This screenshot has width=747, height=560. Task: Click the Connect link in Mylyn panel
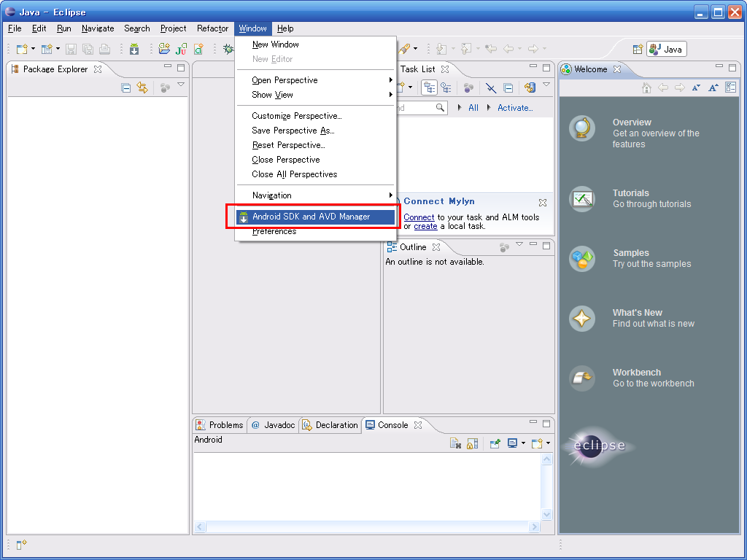coord(419,217)
